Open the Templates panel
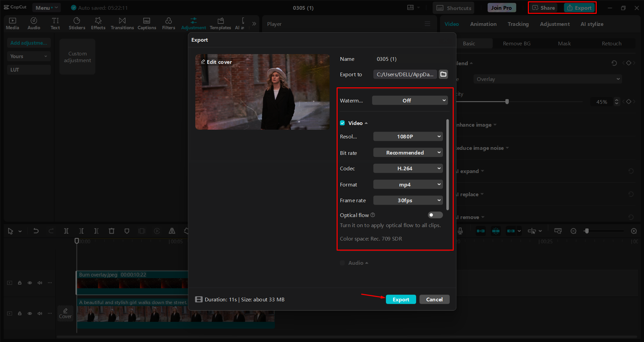644x342 pixels. [220, 23]
